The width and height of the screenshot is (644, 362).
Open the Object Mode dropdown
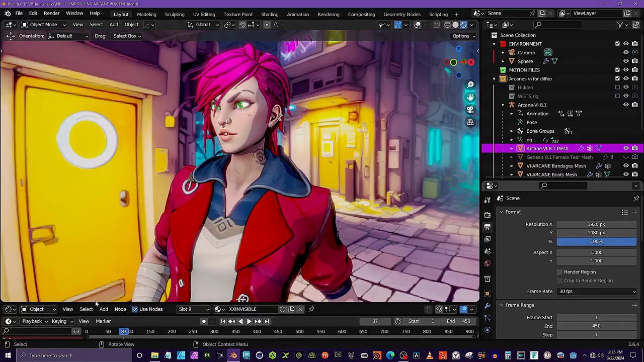pos(44,25)
